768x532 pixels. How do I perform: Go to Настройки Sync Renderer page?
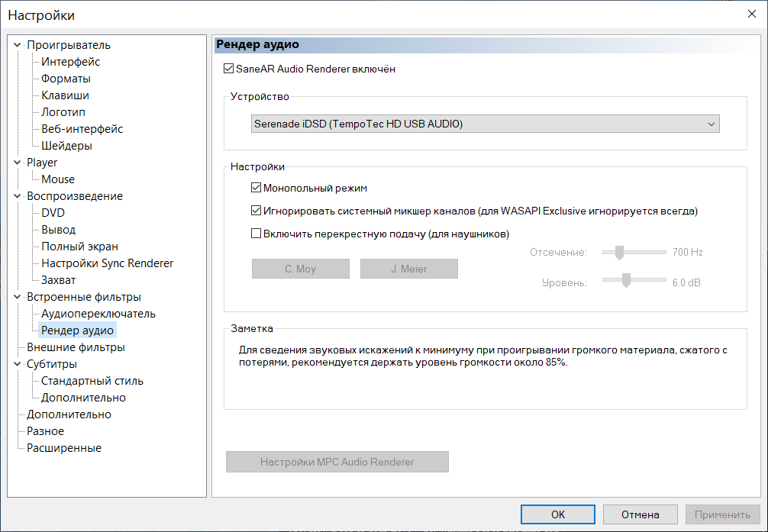[x=107, y=263]
